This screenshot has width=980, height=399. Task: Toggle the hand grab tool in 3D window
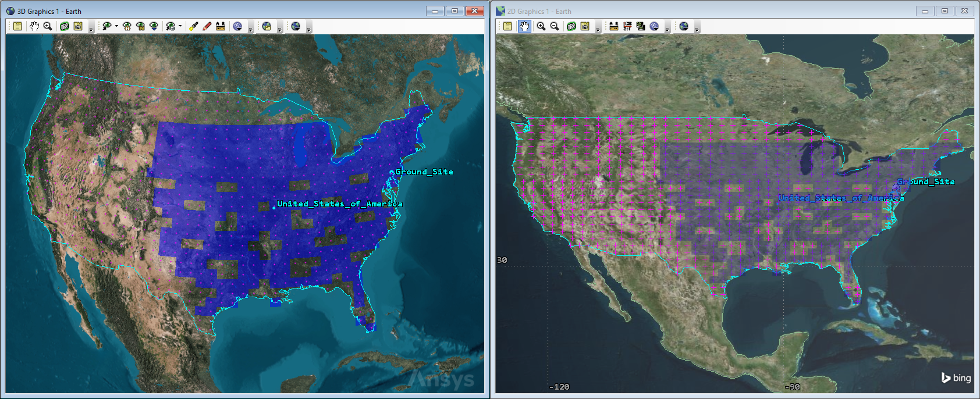34,26
